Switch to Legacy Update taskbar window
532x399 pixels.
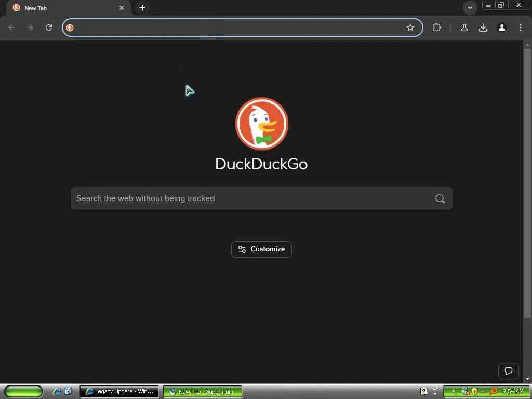[119, 392]
